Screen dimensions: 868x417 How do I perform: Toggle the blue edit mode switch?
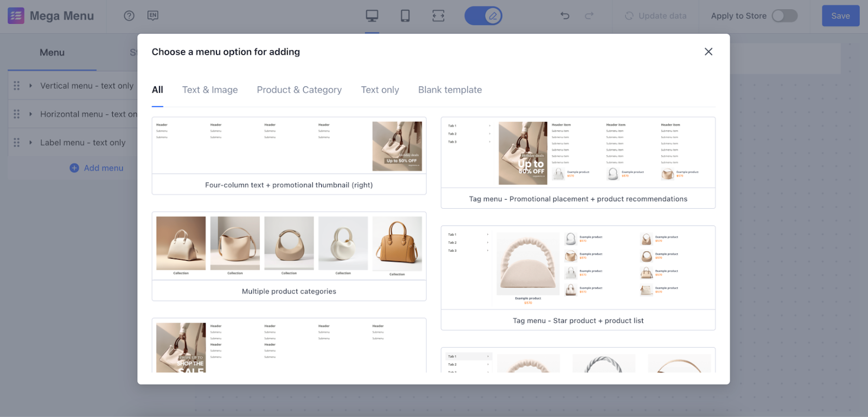click(483, 16)
